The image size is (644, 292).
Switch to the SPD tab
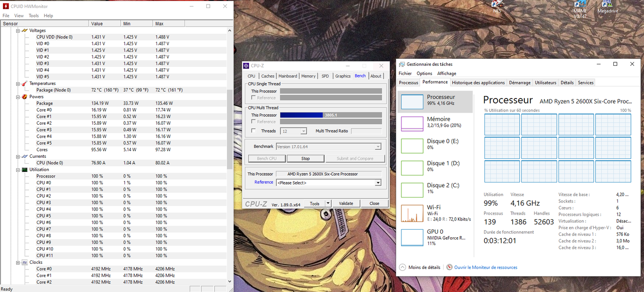pyautogui.click(x=325, y=76)
